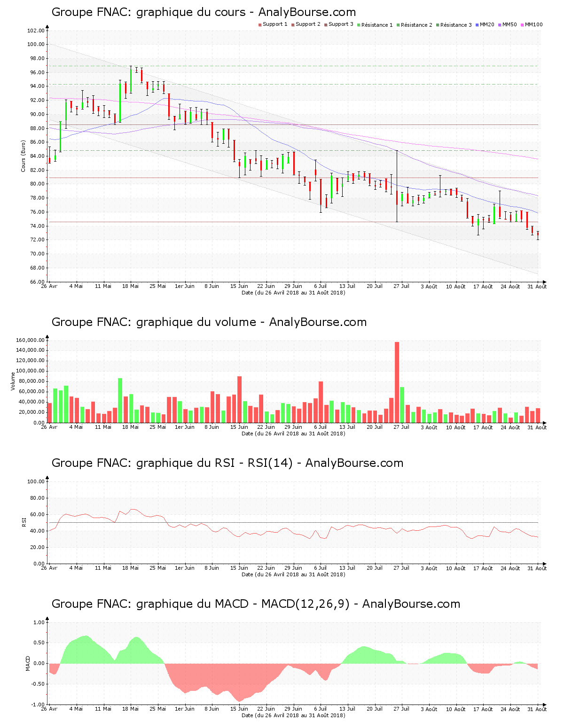The image size is (564, 728).
Task: Click the Support 1 legend color square
Action: [260, 25]
